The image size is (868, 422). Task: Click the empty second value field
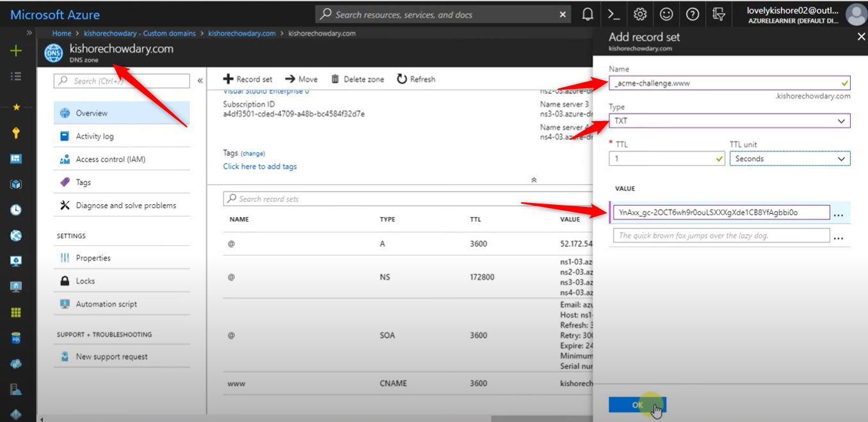tap(721, 236)
